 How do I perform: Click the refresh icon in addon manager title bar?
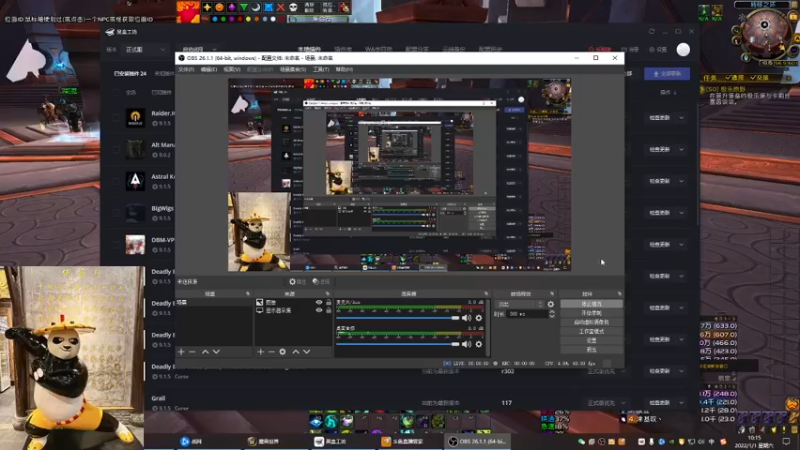coord(652,32)
